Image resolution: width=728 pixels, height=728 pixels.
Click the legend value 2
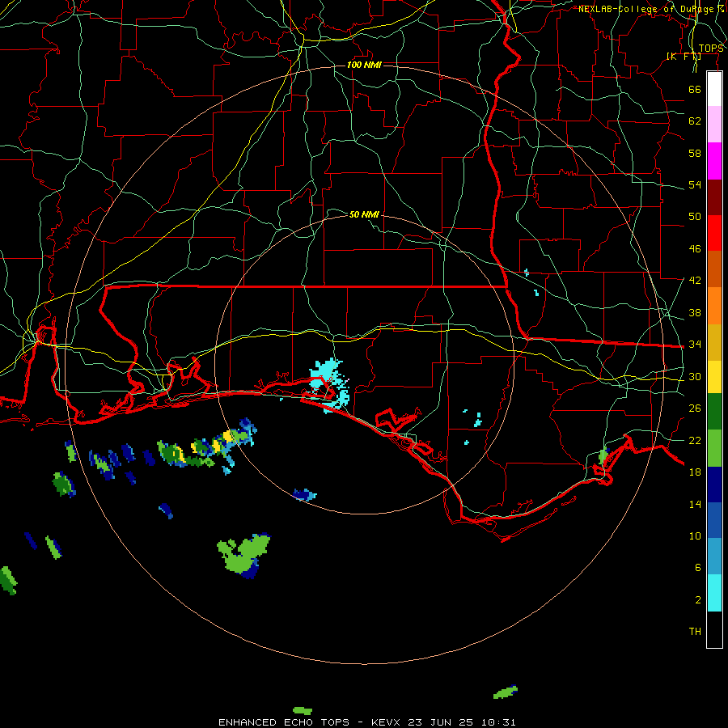click(x=697, y=600)
